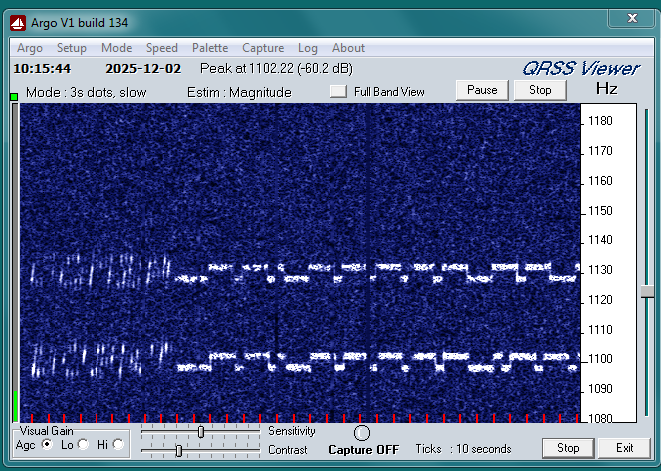The height and width of the screenshot is (471, 661).
Task: Click the Mode : 3s dots, slow label
Action: coord(86,92)
